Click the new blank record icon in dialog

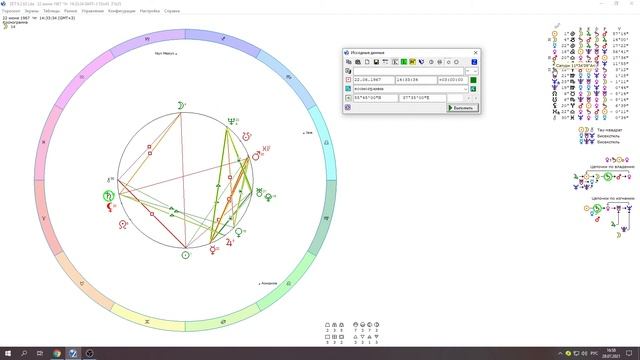pyautogui.click(x=367, y=62)
